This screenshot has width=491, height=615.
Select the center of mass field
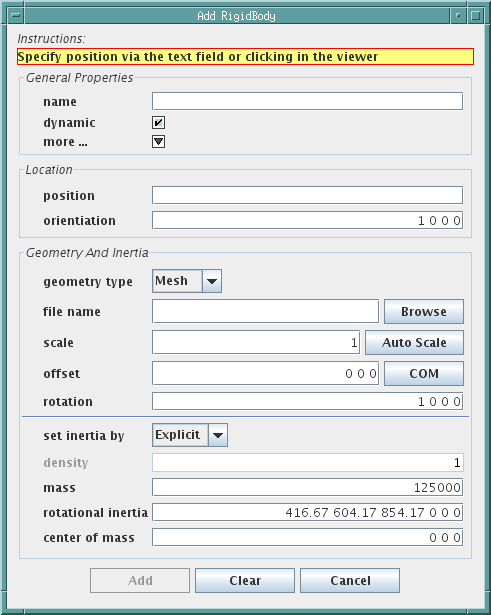(307, 537)
